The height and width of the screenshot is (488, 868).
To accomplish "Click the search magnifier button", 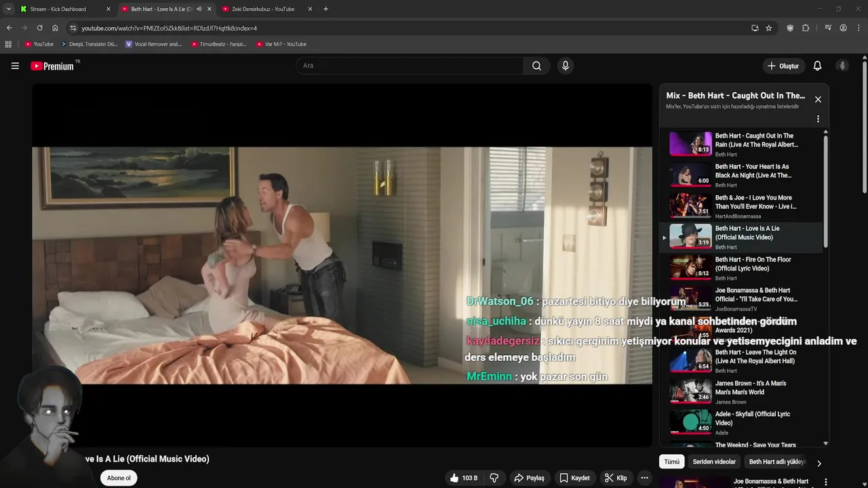I will (x=536, y=66).
